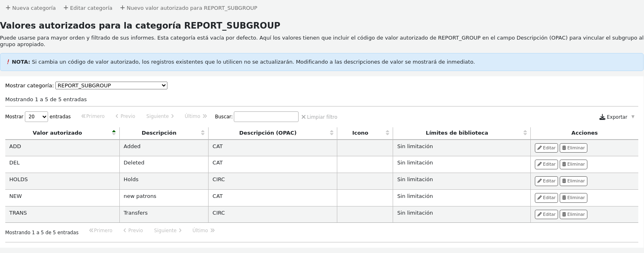644x253 pixels.
Task: Click the download icon next to Exportar
Action: [x=602, y=117]
